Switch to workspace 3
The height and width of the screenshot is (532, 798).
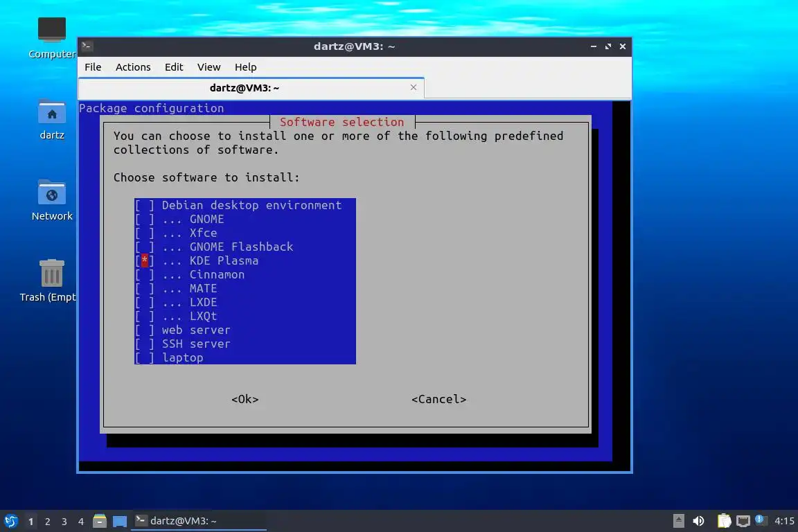point(64,522)
